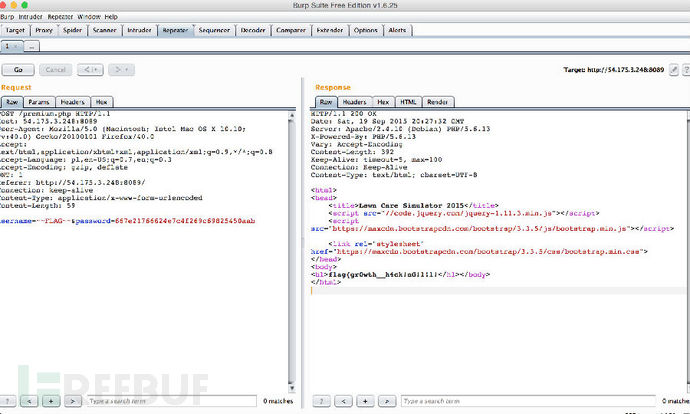Open the request Headers tab
The width and height of the screenshot is (690, 414).
[x=73, y=102]
